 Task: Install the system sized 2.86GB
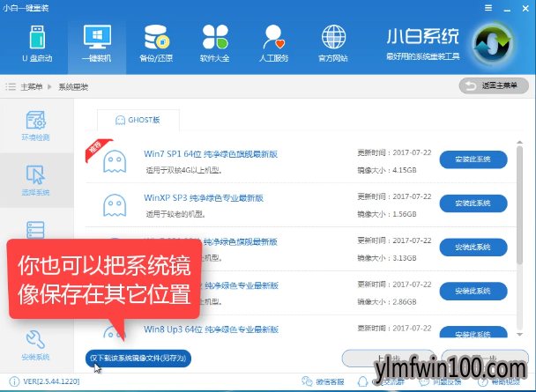473,291
